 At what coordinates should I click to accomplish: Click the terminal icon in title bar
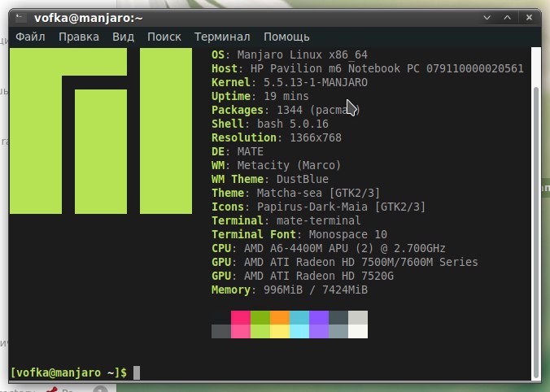click(x=20, y=18)
